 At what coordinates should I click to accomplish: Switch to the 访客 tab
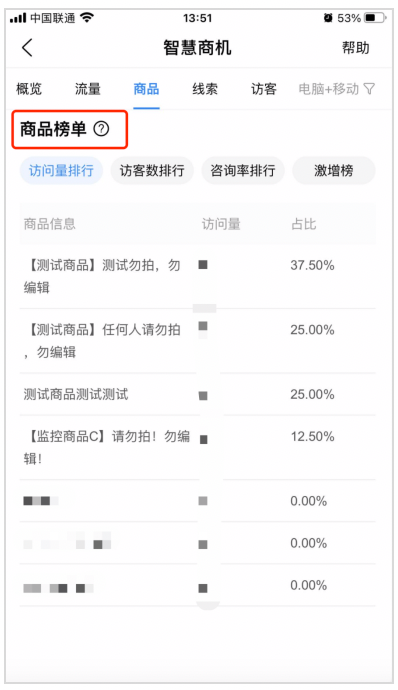tap(264, 89)
